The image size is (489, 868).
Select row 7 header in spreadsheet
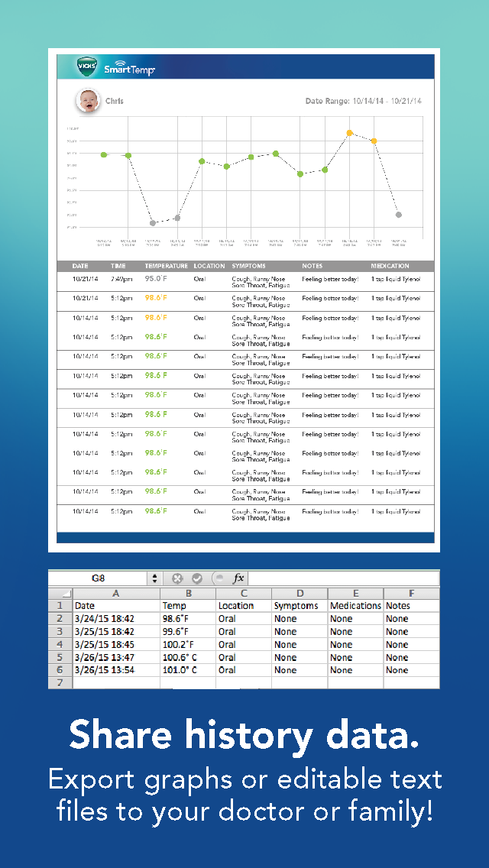(x=60, y=682)
